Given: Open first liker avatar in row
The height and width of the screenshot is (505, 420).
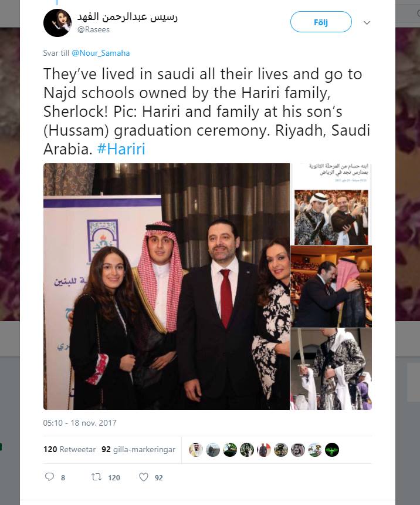Looking at the screenshot, I should pos(196,450).
